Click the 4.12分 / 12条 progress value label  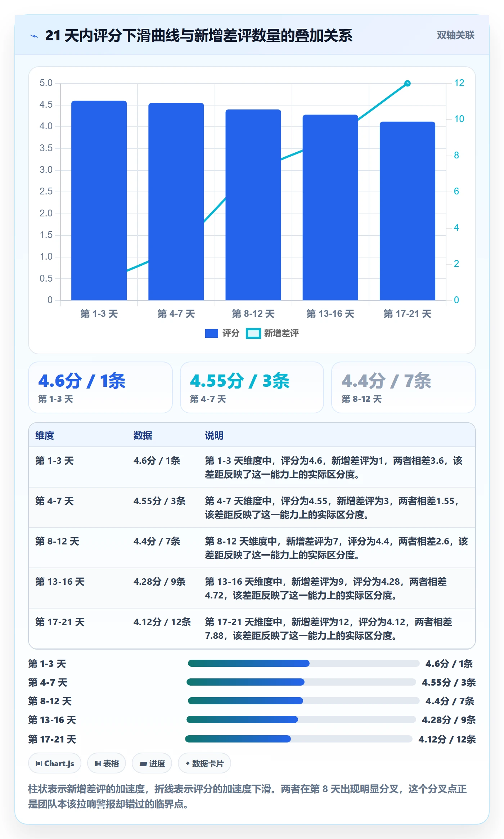coord(447,739)
